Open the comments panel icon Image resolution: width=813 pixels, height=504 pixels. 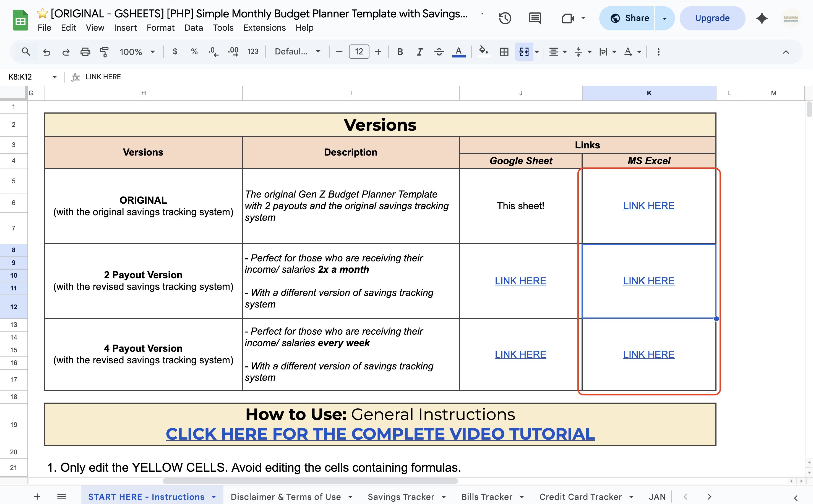pyautogui.click(x=535, y=18)
